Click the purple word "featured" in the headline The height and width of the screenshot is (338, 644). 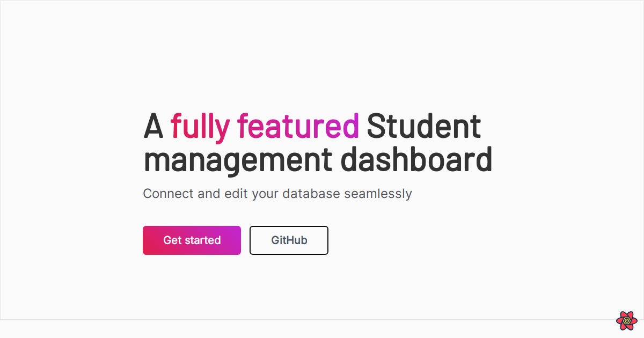[298, 127]
